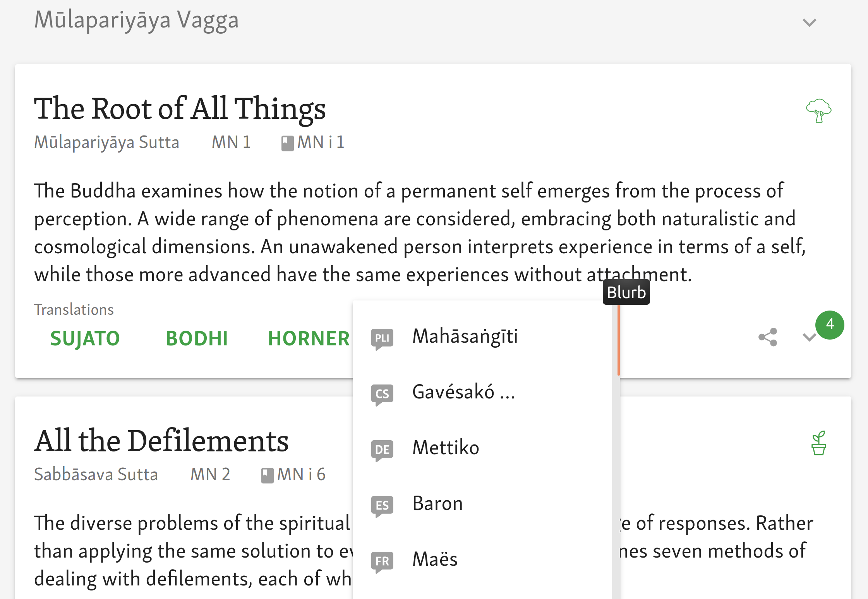This screenshot has width=868, height=599.
Task: Open the Bodhi translation
Action: (x=197, y=338)
